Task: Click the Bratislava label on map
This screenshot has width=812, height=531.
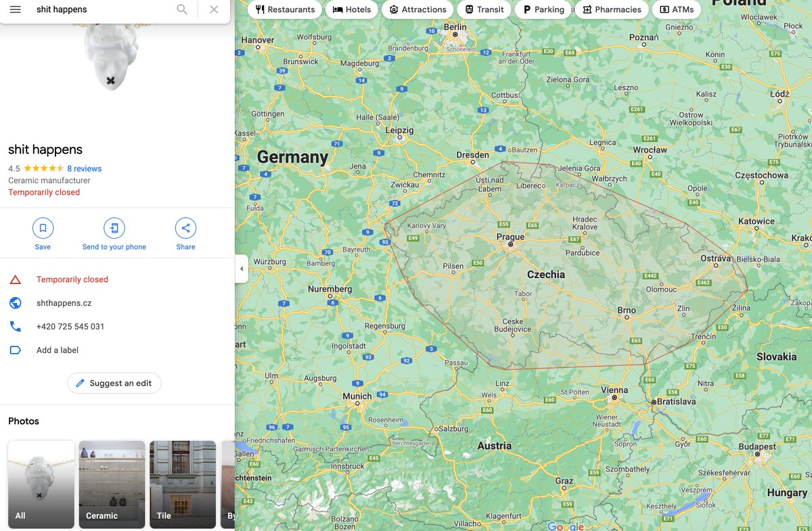Action: [677, 402]
